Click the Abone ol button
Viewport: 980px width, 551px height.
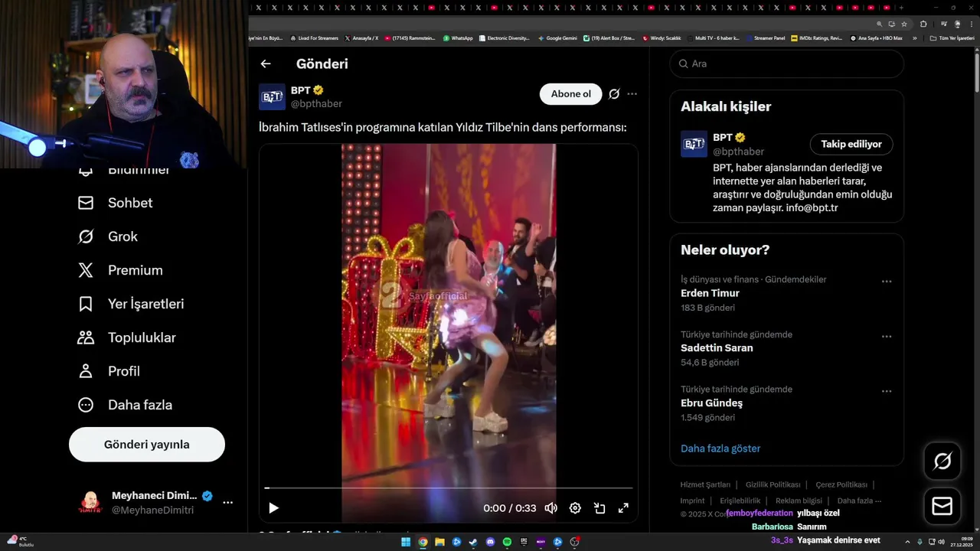pyautogui.click(x=571, y=94)
